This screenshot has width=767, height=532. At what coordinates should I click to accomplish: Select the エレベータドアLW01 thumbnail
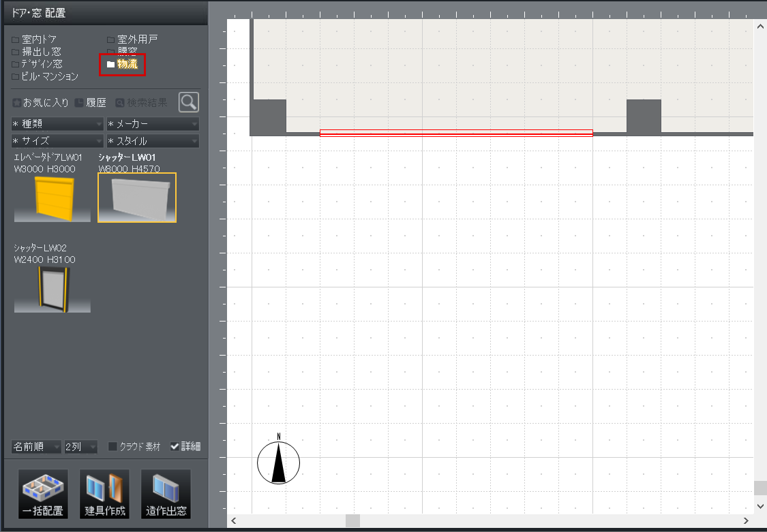pyautogui.click(x=52, y=198)
